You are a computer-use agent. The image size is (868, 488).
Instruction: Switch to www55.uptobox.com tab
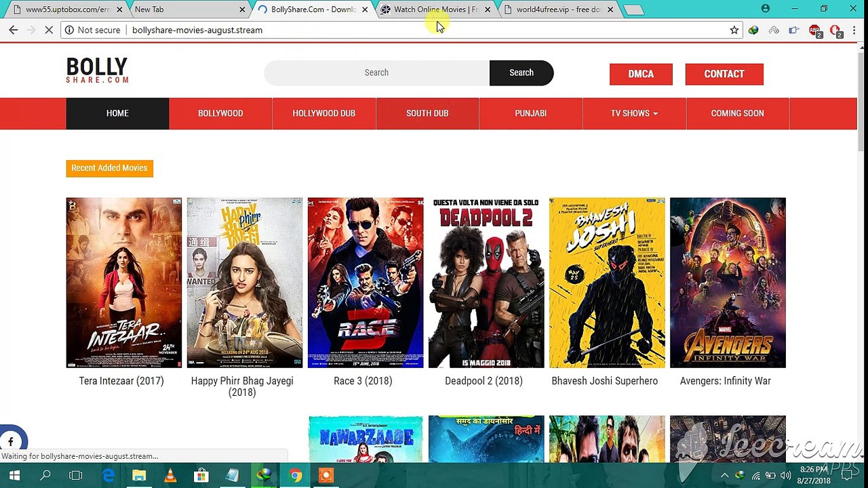tap(66, 9)
